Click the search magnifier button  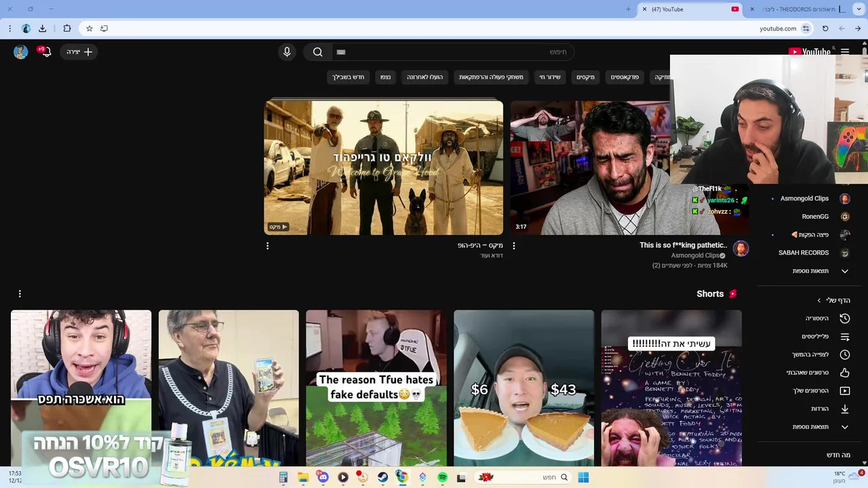pos(317,52)
